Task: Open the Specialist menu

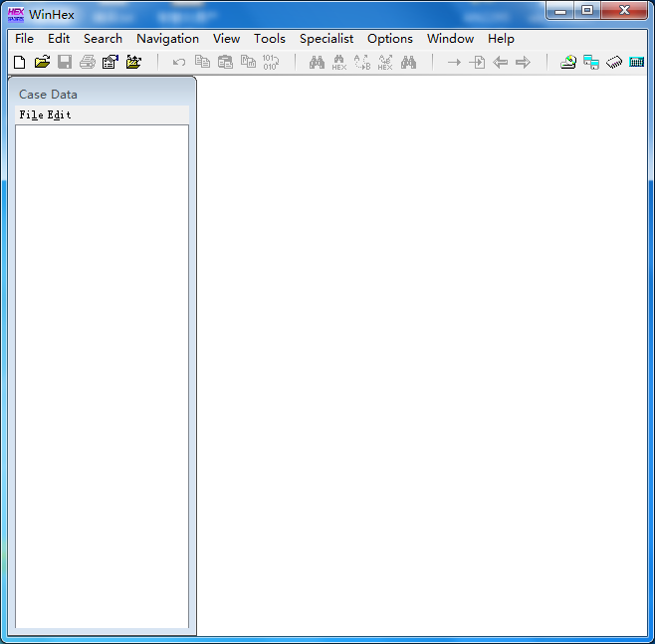Action: (x=327, y=39)
